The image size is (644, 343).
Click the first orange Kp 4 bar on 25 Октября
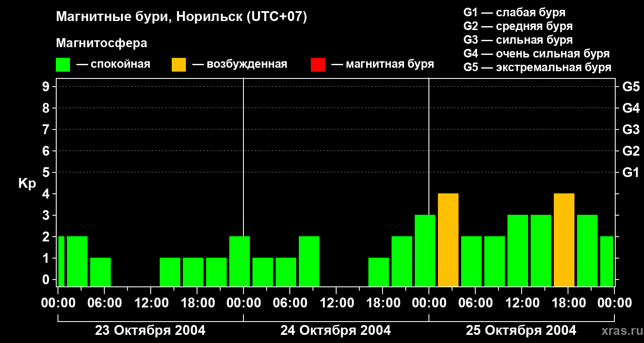coord(448,240)
